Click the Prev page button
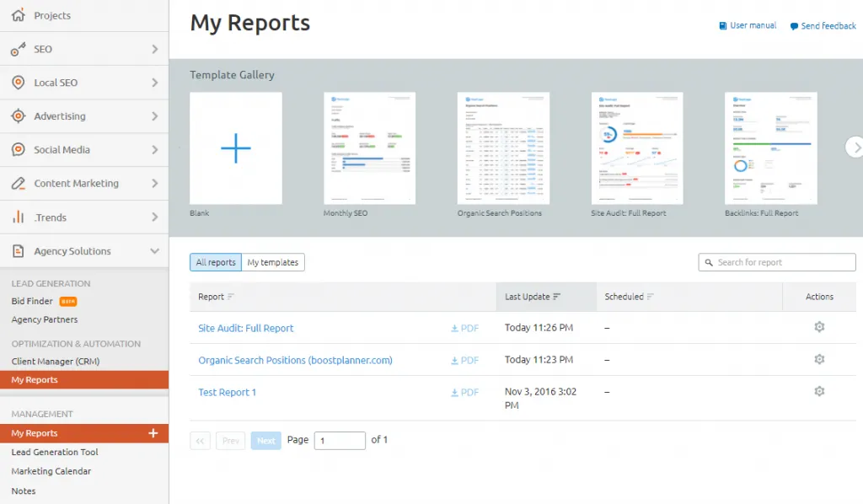This screenshot has height=504, width=863. pyautogui.click(x=231, y=441)
